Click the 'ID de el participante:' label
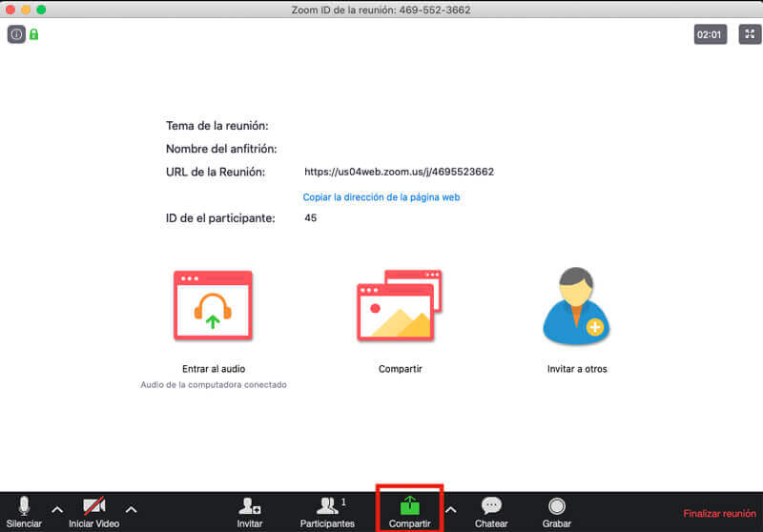The height and width of the screenshot is (532, 763). [220, 218]
